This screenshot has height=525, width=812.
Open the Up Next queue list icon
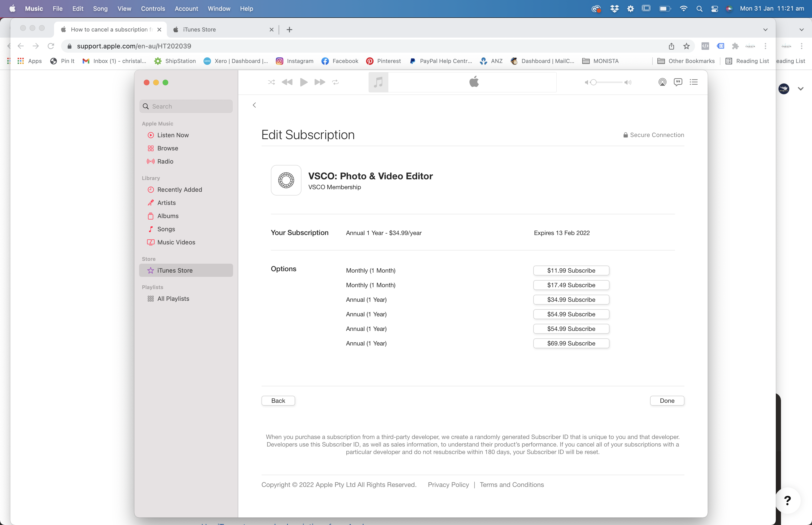[x=693, y=82]
